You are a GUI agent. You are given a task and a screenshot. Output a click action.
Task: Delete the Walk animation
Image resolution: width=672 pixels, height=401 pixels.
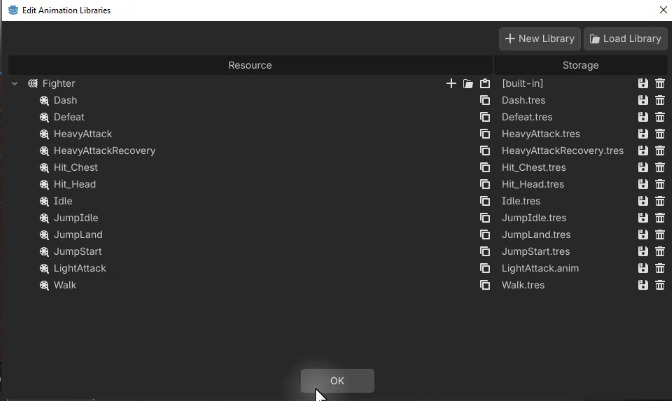(x=660, y=285)
